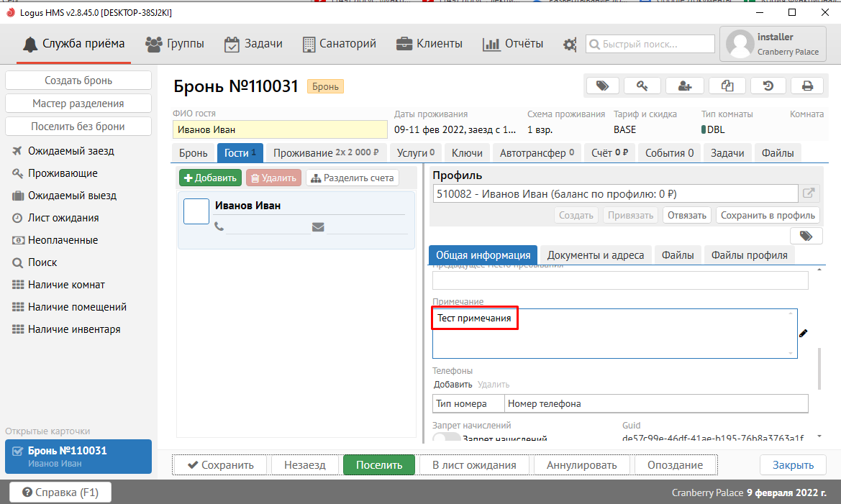Image resolution: width=841 pixels, height=504 pixels.
Task: Click the Отвязать profile button
Action: (x=687, y=215)
